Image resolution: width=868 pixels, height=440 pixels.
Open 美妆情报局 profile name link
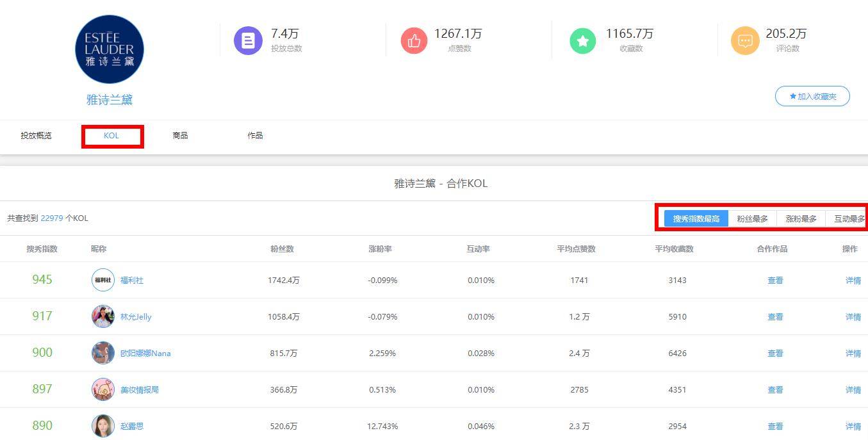[140, 390]
